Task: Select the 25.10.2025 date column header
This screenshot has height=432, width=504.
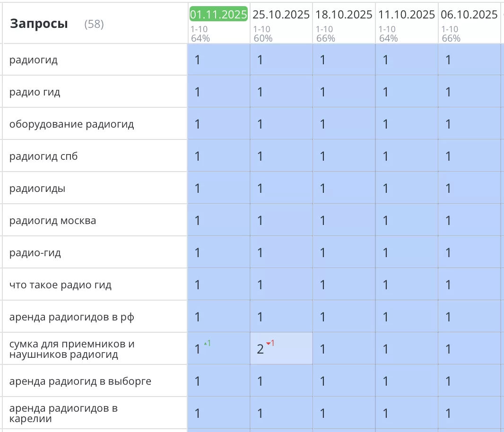Action: click(281, 15)
